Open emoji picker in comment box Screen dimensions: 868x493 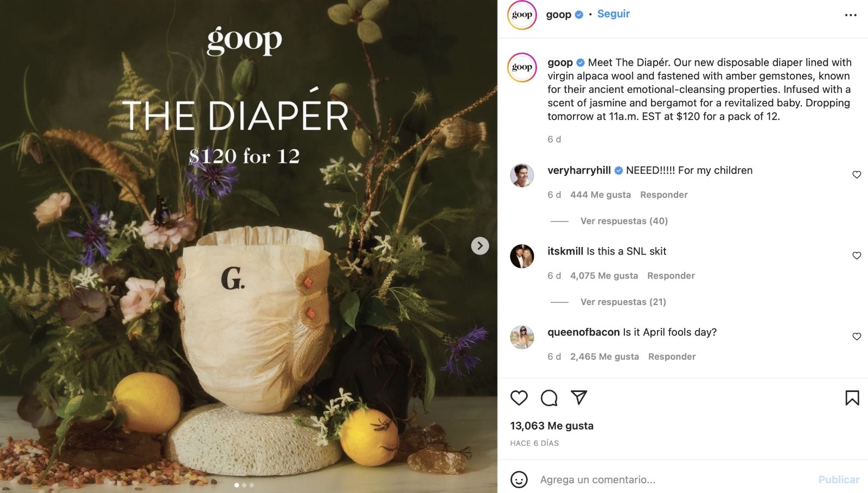(519, 479)
